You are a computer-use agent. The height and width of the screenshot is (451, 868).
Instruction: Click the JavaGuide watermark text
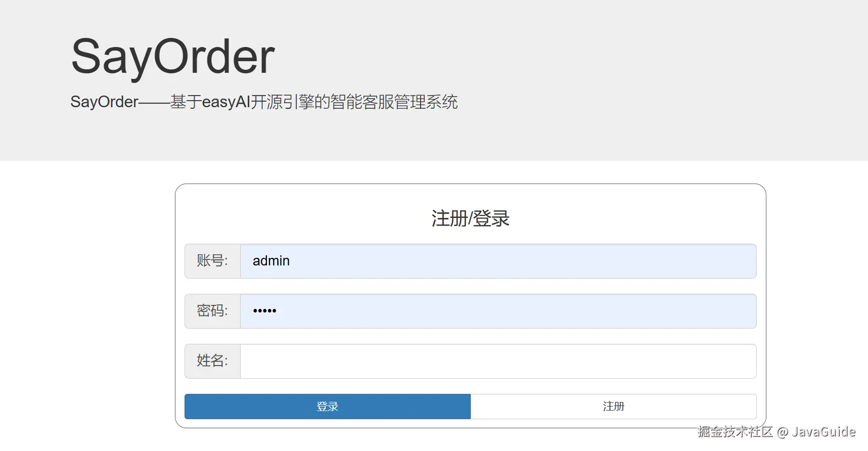(x=824, y=432)
